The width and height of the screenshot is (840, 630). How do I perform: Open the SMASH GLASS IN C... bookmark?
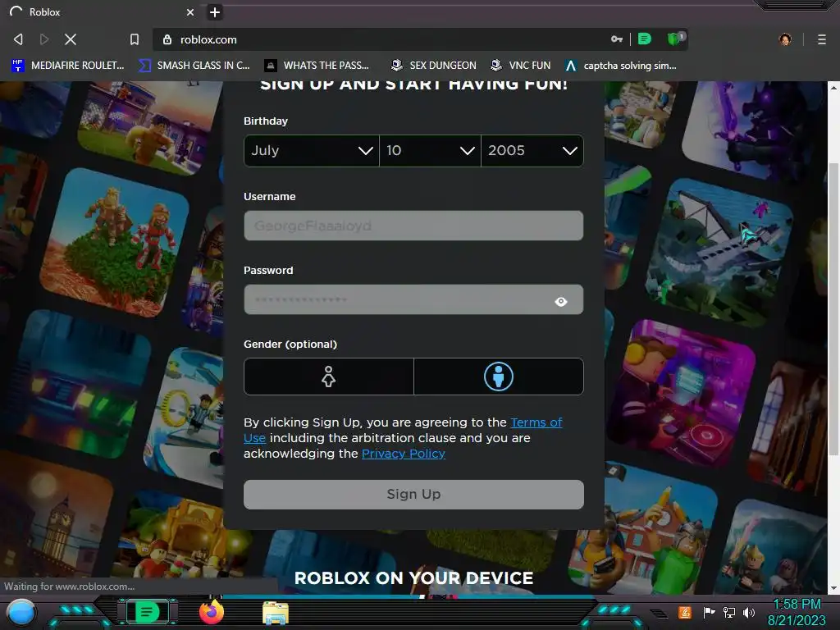point(194,66)
